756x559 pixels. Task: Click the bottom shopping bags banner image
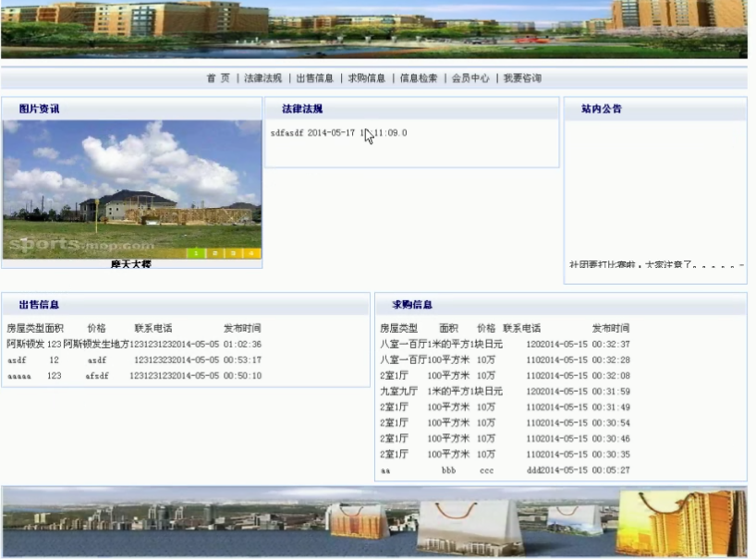pyautogui.click(x=374, y=522)
